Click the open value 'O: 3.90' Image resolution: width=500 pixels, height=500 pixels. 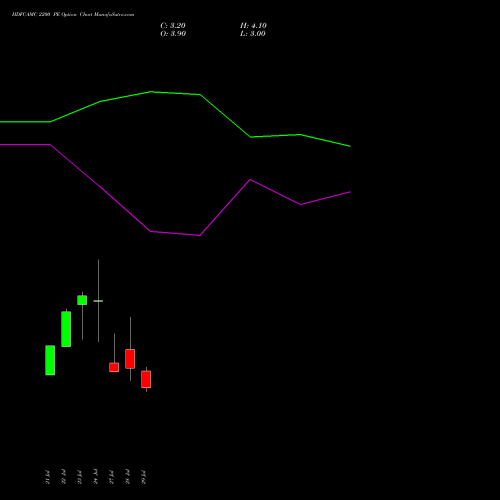[x=173, y=34]
